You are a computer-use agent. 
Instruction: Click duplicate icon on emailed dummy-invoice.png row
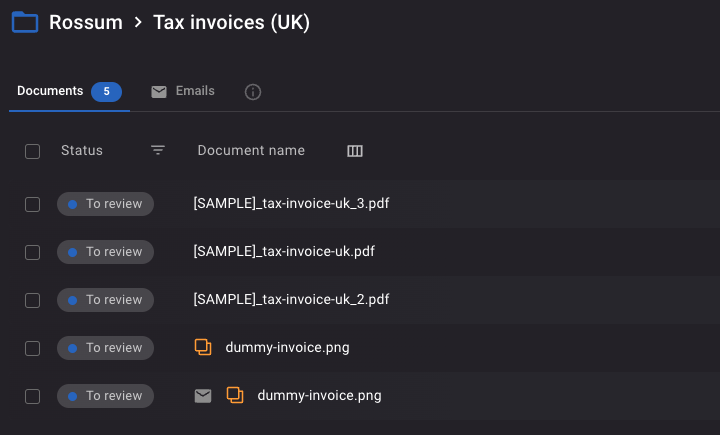tap(235, 395)
